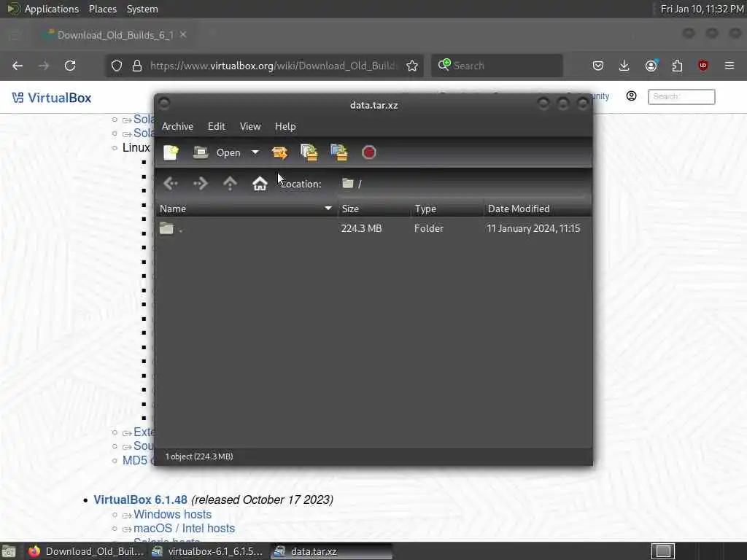Image resolution: width=747 pixels, height=560 pixels.
Task: Go forward in archive location history
Action: [201, 183]
